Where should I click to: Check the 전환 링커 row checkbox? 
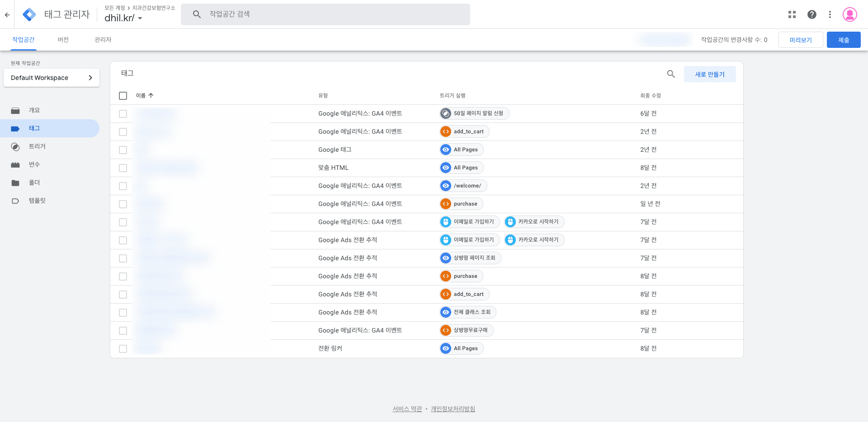[123, 349]
